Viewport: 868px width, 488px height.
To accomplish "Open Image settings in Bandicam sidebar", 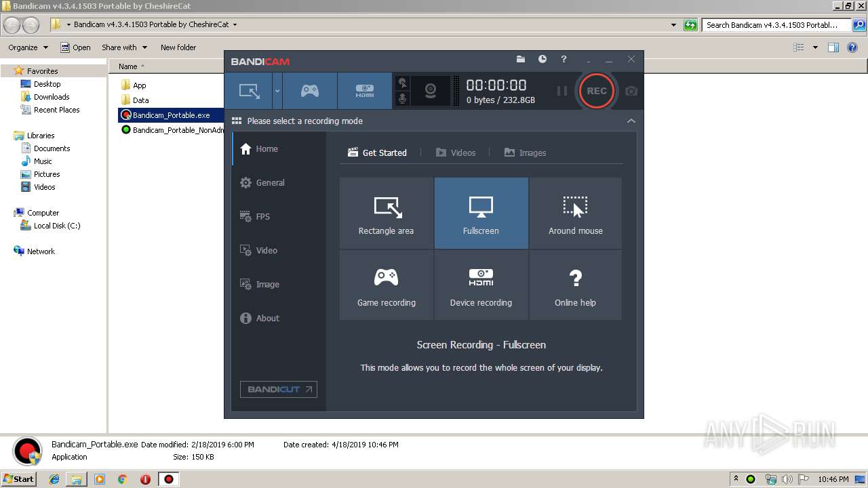I will 279,285.
